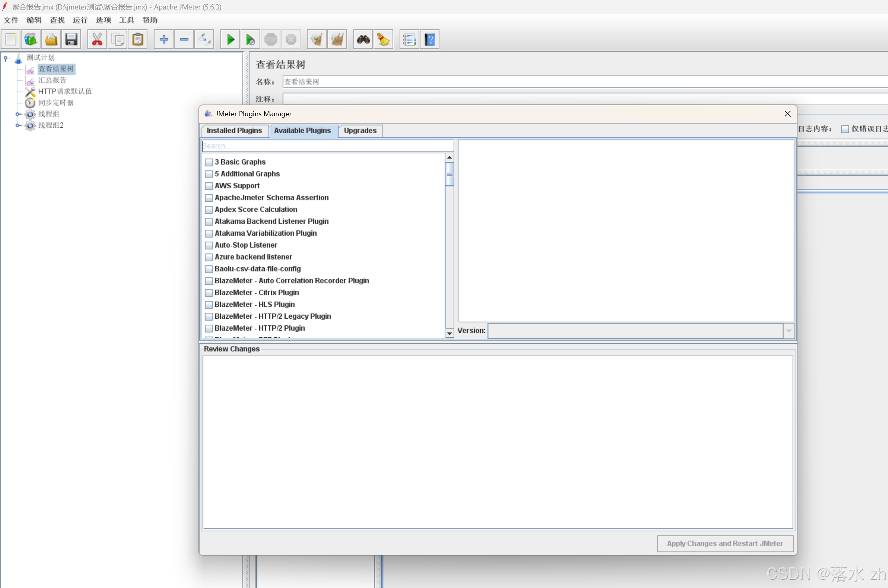Save the test plan with floppy icon
The image size is (888, 588).
tap(72, 39)
